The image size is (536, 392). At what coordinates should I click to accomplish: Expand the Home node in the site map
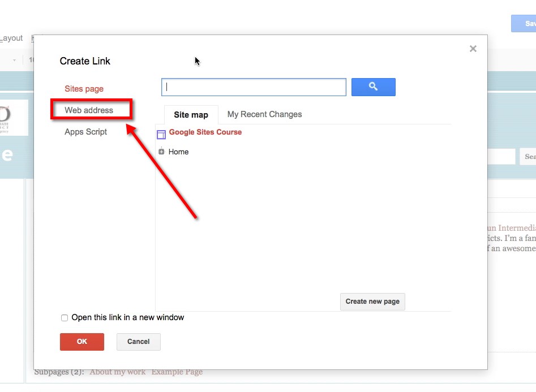(161, 152)
